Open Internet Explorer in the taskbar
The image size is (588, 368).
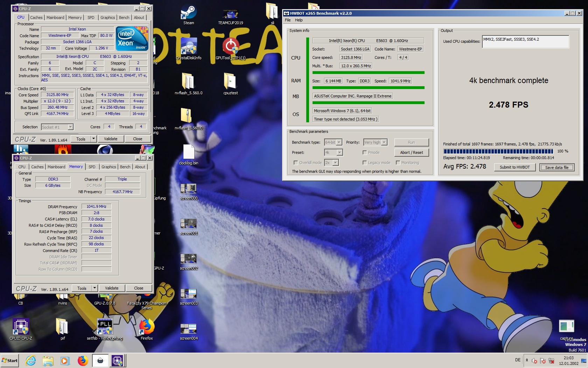point(31,360)
